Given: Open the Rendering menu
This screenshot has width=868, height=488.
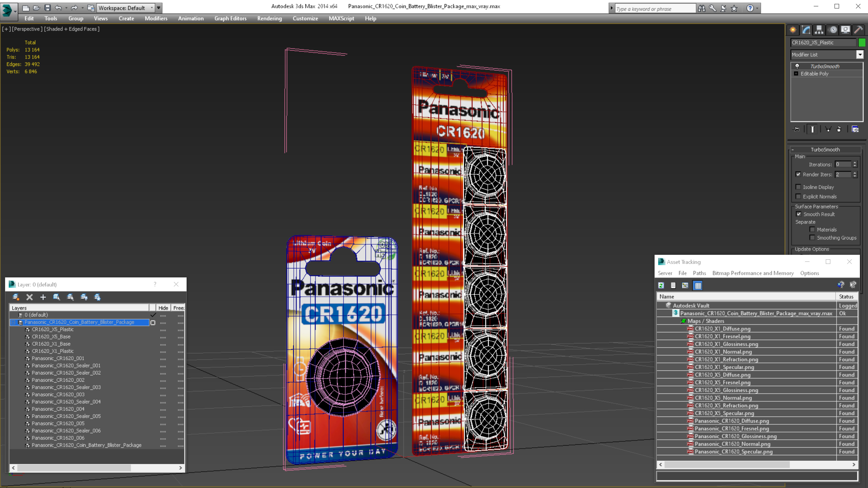Looking at the screenshot, I should point(269,18).
